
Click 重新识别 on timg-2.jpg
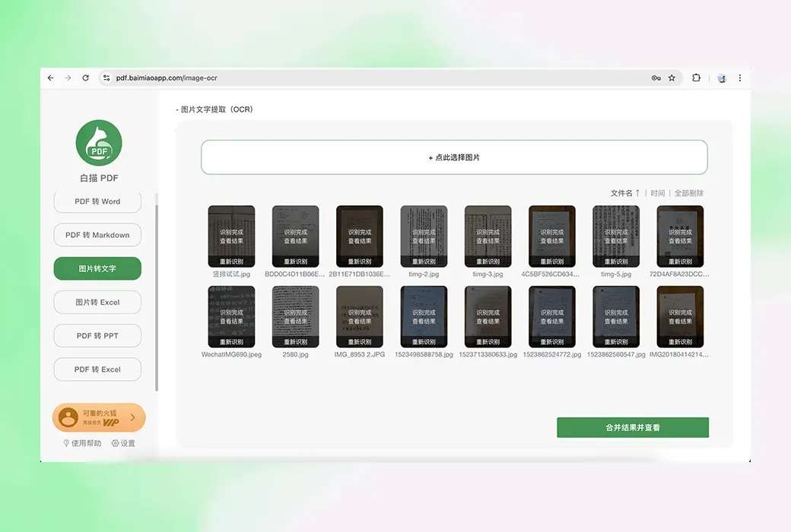[424, 261]
